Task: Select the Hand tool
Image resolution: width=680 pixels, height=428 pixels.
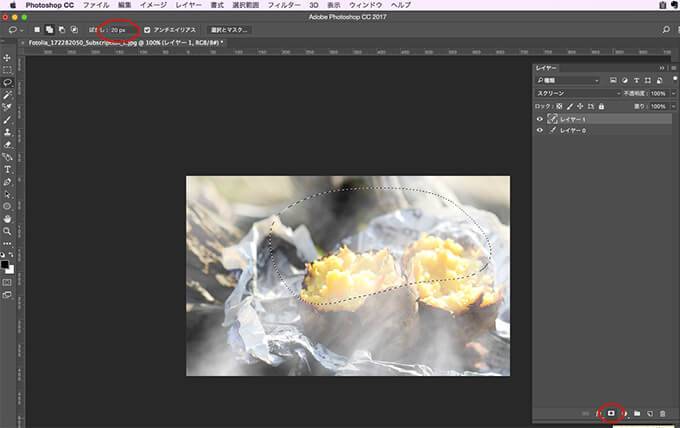Action: point(7,219)
